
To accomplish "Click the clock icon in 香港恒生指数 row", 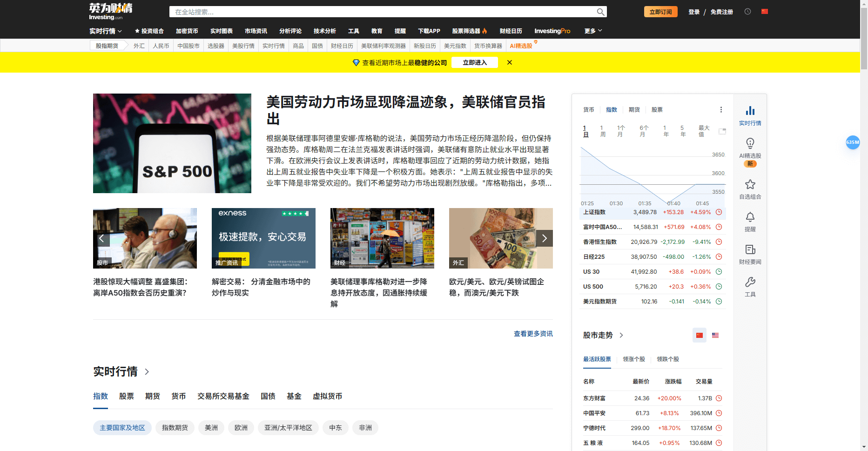I will (719, 242).
